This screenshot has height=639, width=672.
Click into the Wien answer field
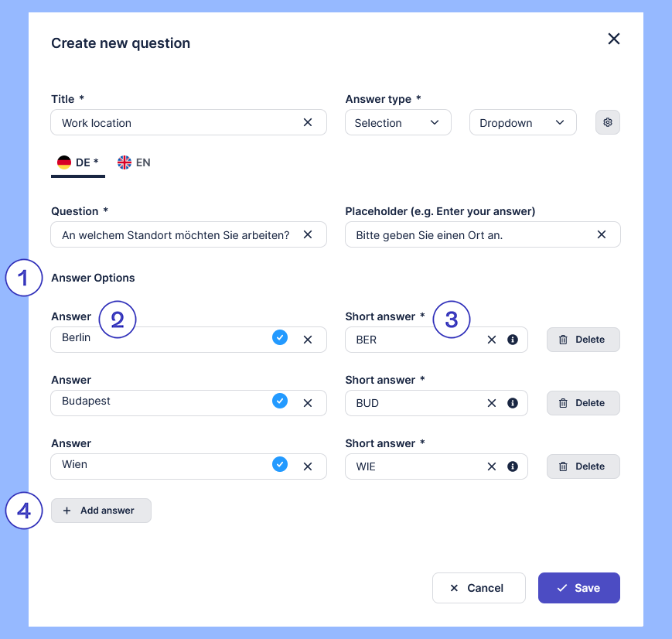[155, 466]
